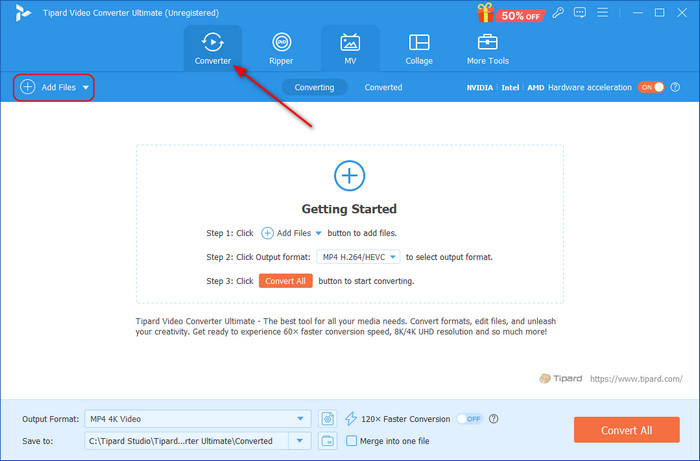Toggle Hardware acceleration switch
700x461 pixels.
tap(651, 87)
